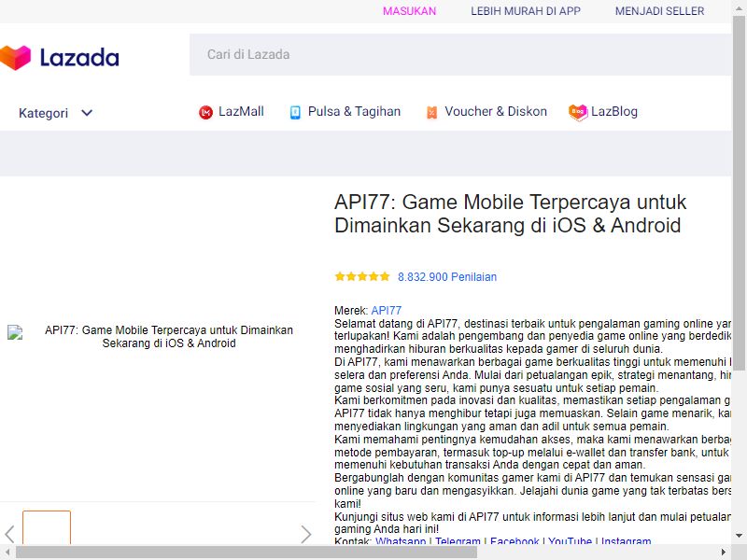This screenshot has width=747, height=560.
Task: Open LEBIH MURAH DI APP link
Action: pos(526,11)
